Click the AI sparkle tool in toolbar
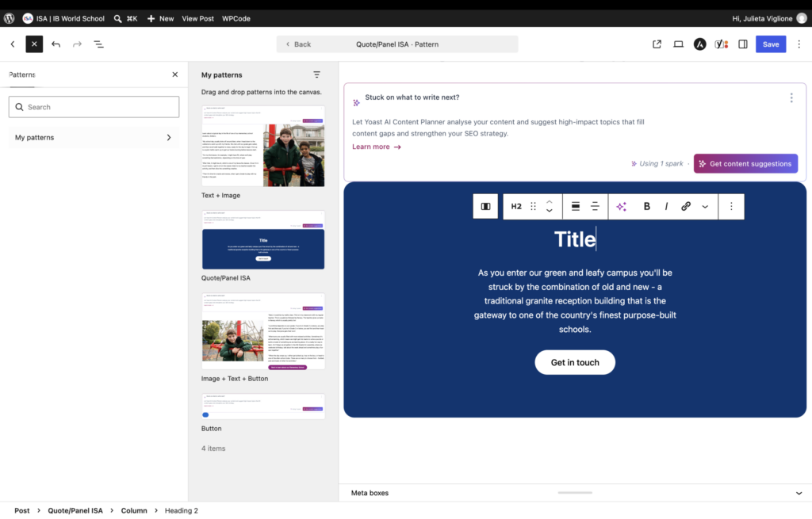Image resolution: width=812 pixels, height=519 pixels. 621,207
